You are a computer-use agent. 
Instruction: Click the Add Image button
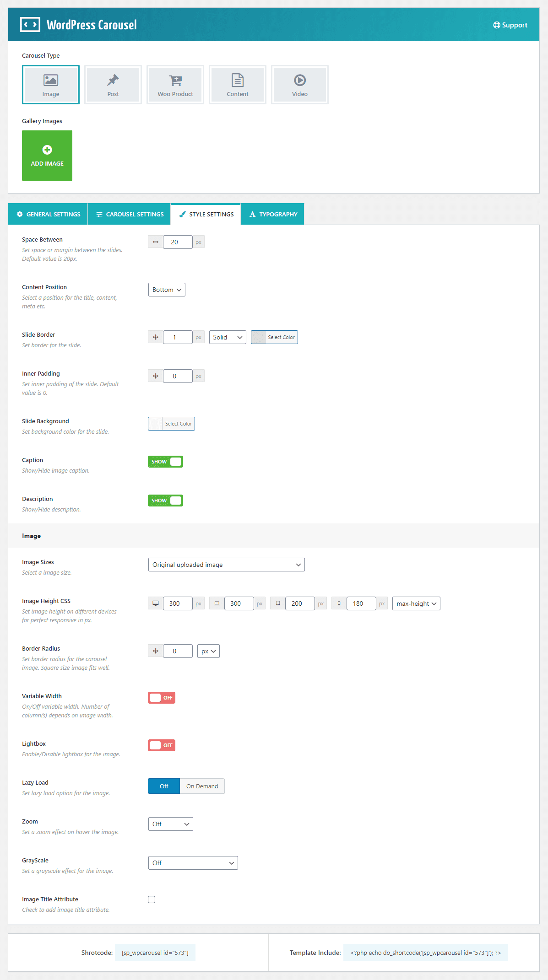(x=47, y=156)
